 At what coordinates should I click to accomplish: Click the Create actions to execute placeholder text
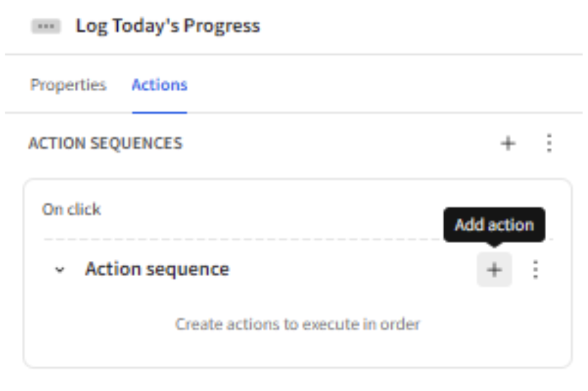[x=298, y=324]
